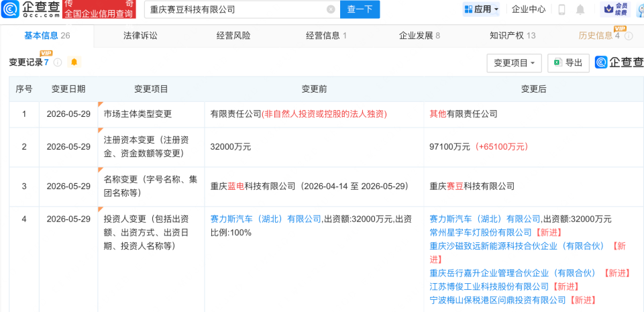Select the 注册资本变更 item cell
Screen dimensions: 644x312
(151, 147)
